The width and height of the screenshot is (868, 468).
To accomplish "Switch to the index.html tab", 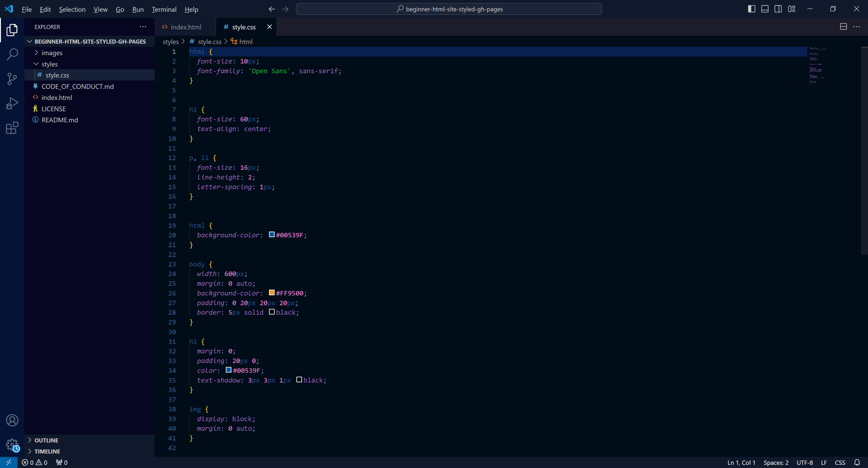I will tap(186, 27).
